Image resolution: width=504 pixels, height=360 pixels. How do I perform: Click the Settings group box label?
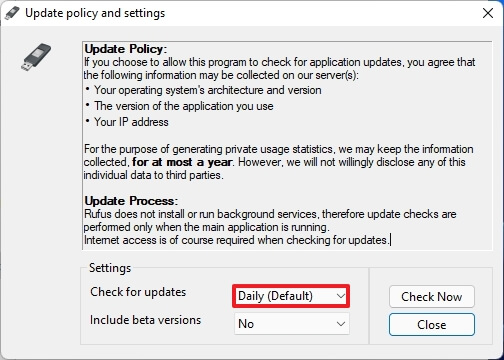pos(110,268)
